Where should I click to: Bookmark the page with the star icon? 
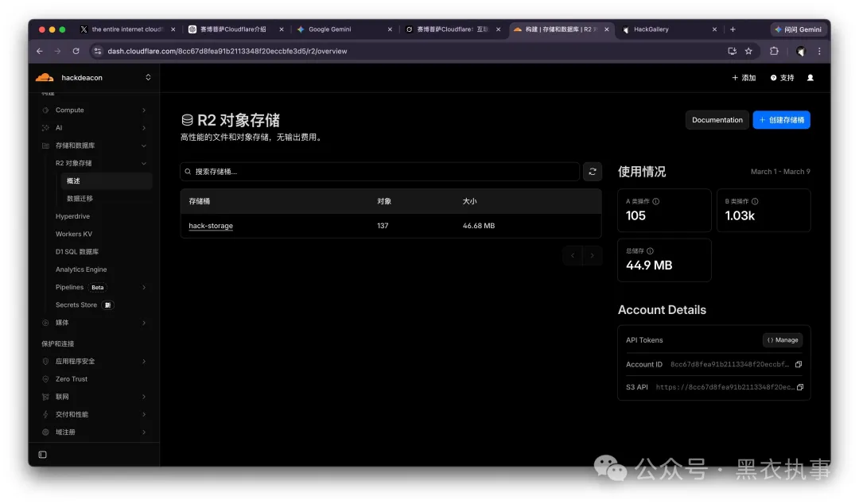coord(748,51)
